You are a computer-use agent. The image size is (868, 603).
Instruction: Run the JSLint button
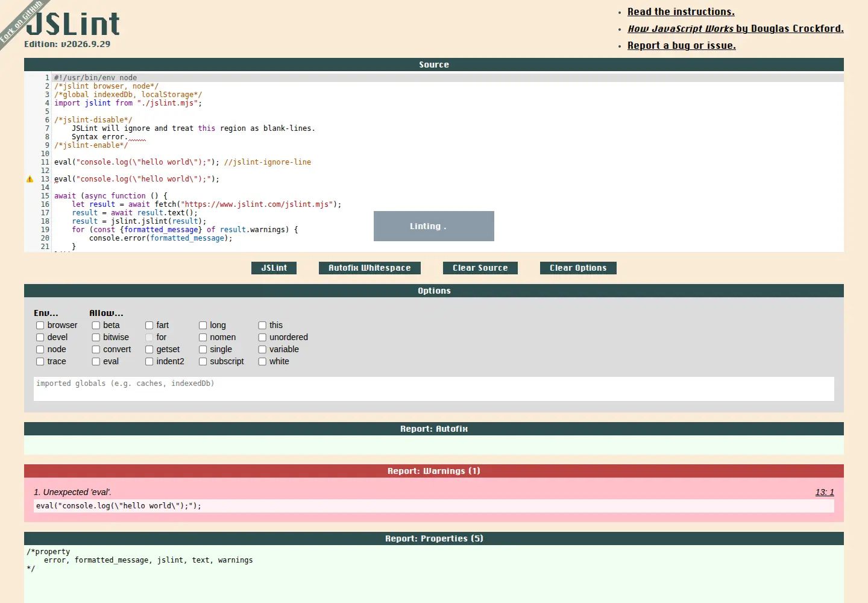274,268
